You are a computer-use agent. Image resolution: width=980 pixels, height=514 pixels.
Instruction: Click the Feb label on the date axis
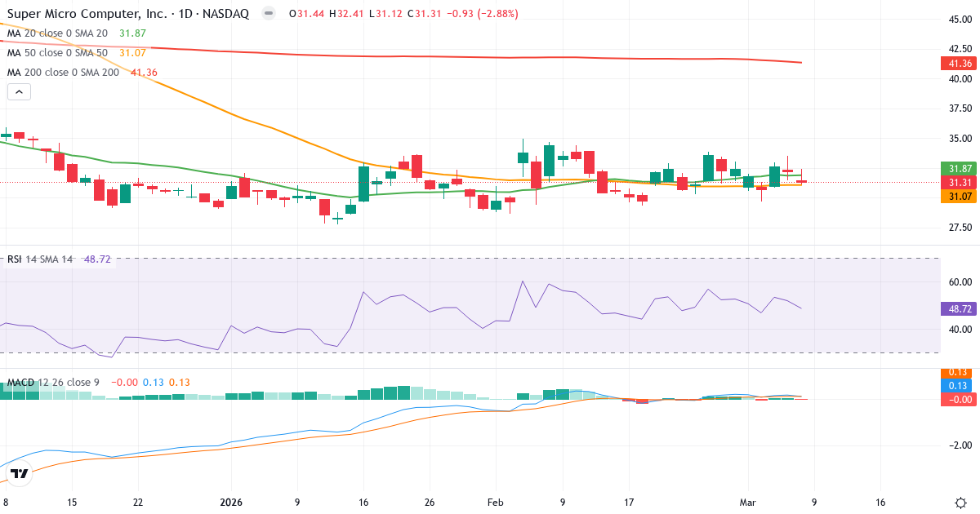(x=494, y=503)
